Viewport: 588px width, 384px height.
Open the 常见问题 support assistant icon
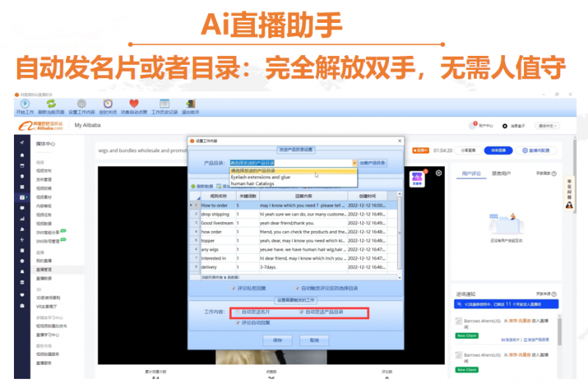click(569, 193)
